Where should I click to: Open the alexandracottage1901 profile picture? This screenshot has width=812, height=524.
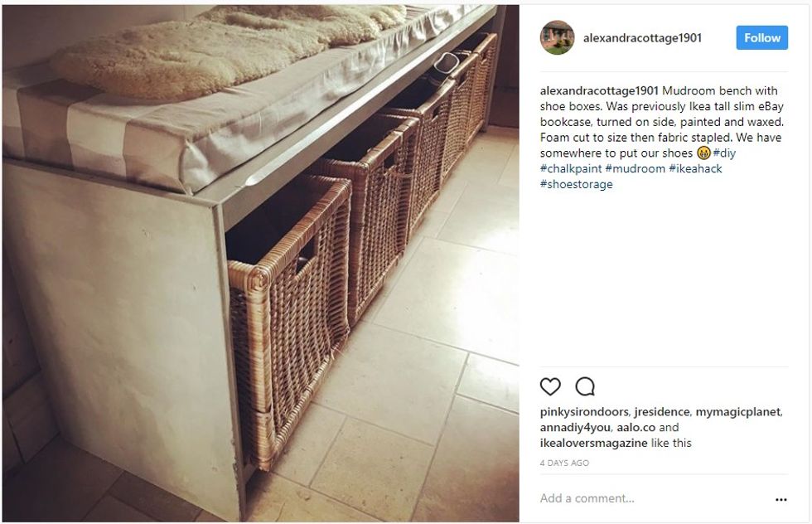[x=557, y=37]
